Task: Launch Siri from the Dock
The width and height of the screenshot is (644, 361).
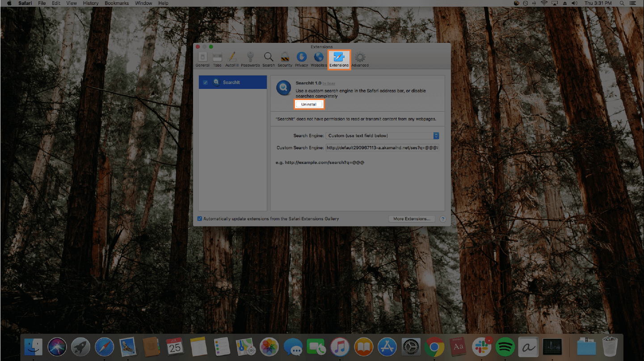Action: (57, 347)
